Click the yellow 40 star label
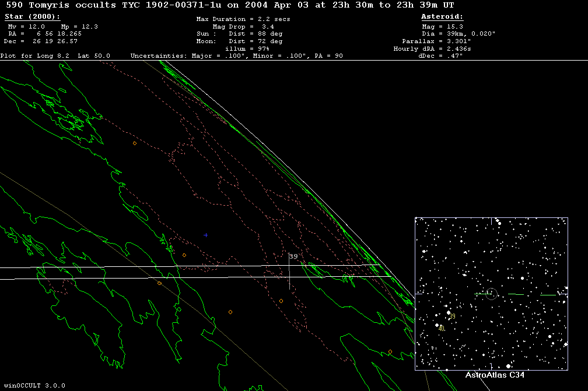 coord(442,329)
